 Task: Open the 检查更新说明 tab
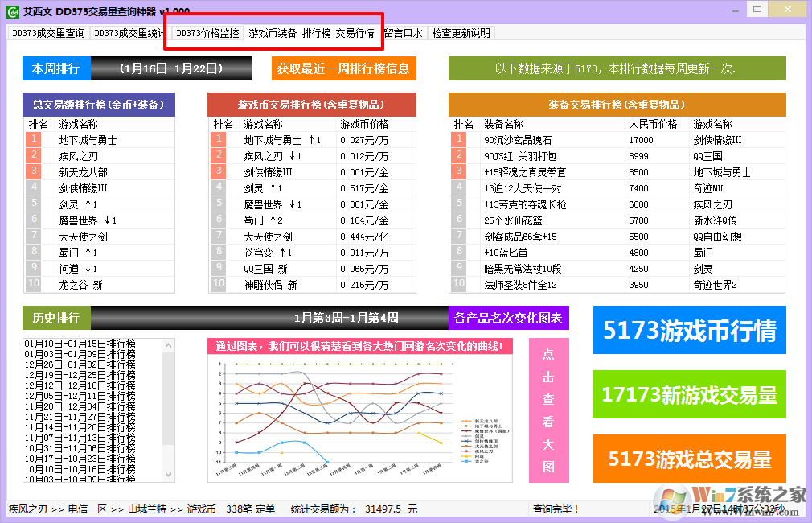coord(463,34)
